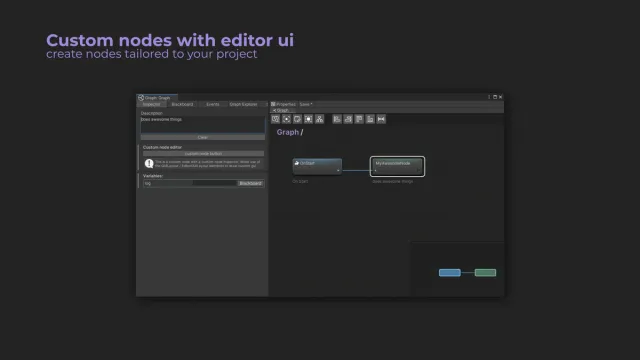
Task: Click the OnStart node output port
Action: click(338, 171)
